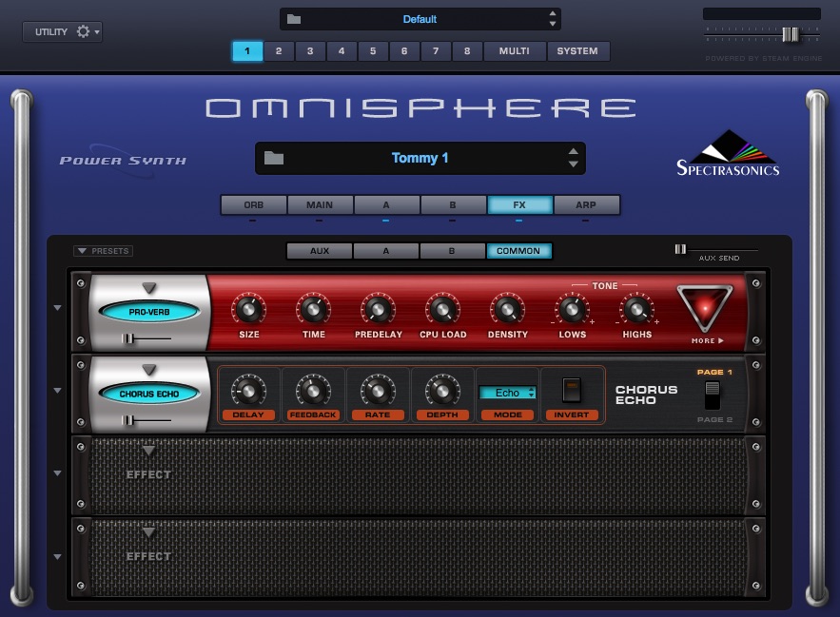Click the Default multi name display
This screenshot has width=840, height=617.
(x=420, y=19)
